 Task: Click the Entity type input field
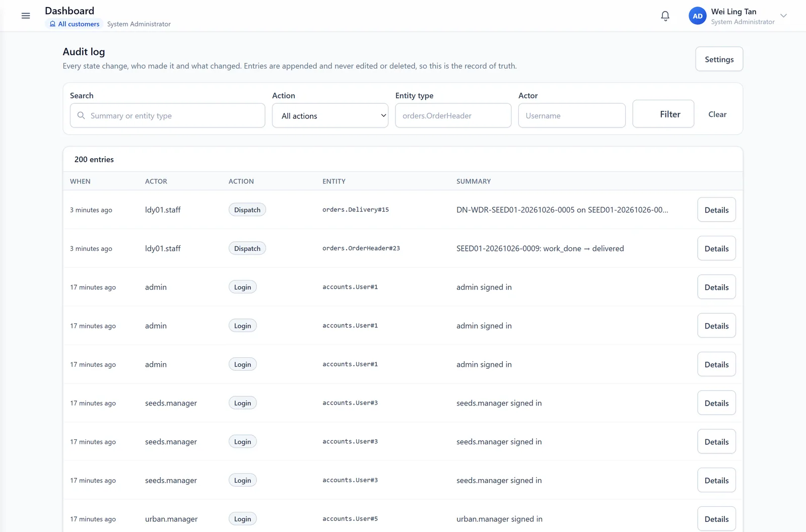453,115
